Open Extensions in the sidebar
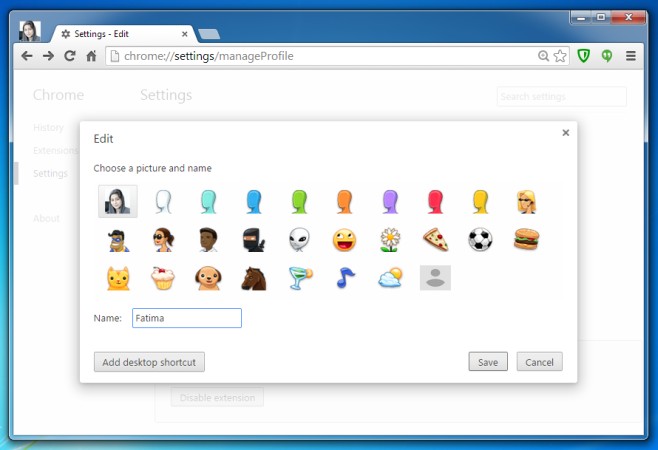Image resolution: width=658 pixels, height=450 pixels. [x=55, y=150]
